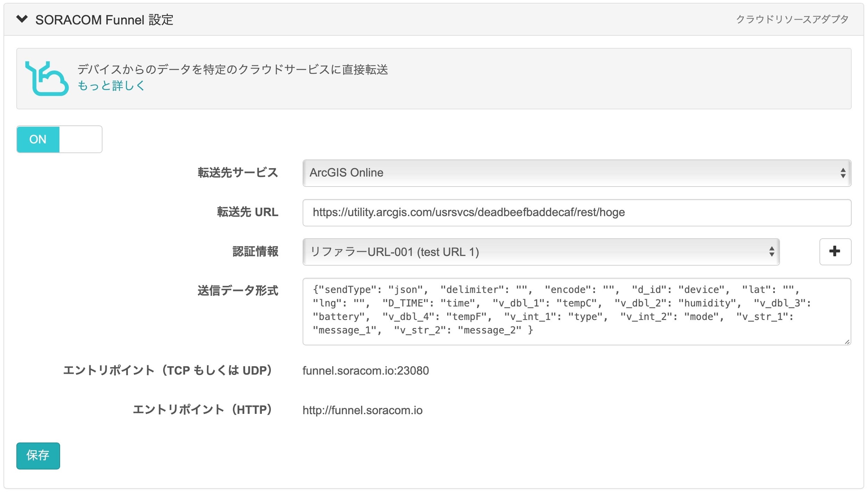Click the http://funnel.soracom.io entry point text
Screen dimensions: 868x492
pos(362,410)
